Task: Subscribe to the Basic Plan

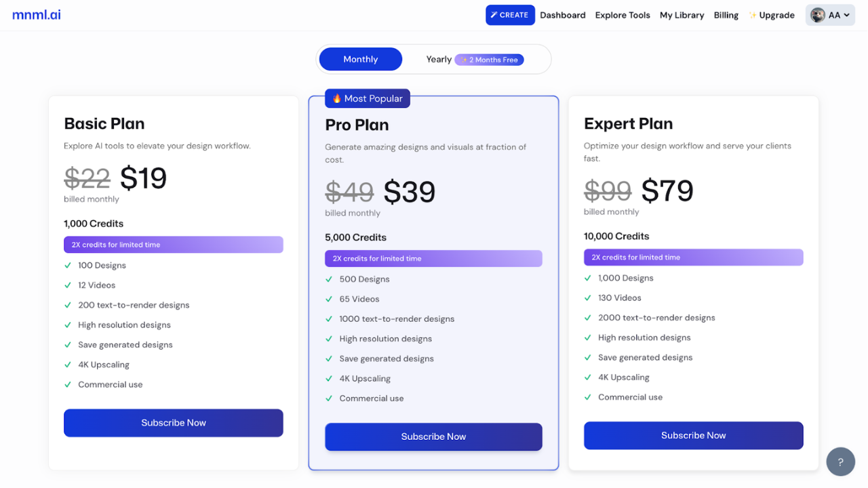Action: click(173, 422)
